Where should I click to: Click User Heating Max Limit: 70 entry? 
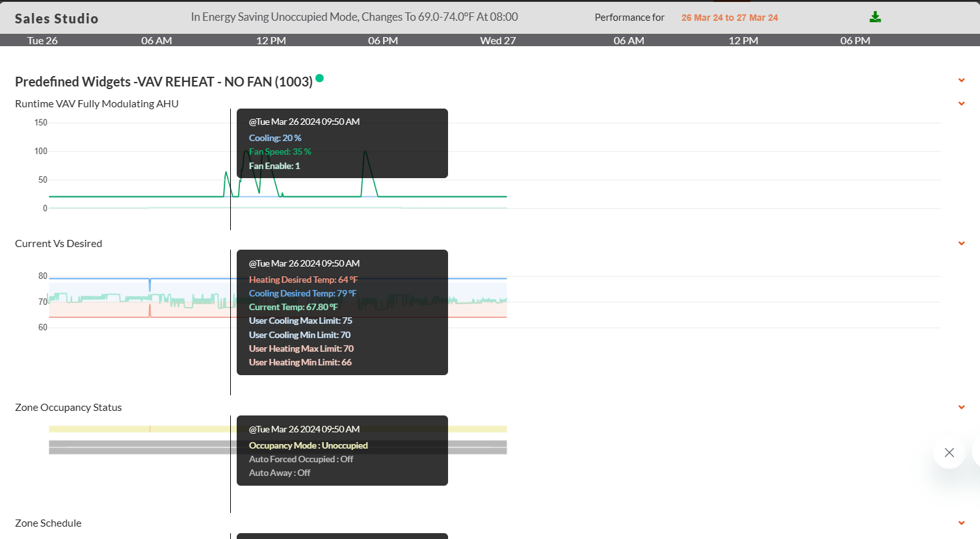click(301, 348)
